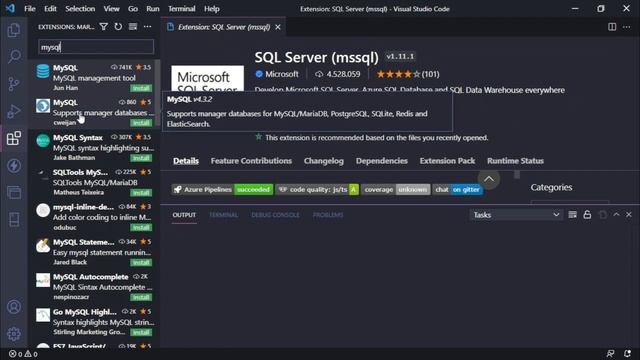Screen dimensions: 640x360
Task: Install Go MySQL Highlight extension
Action: [x=141, y=332]
